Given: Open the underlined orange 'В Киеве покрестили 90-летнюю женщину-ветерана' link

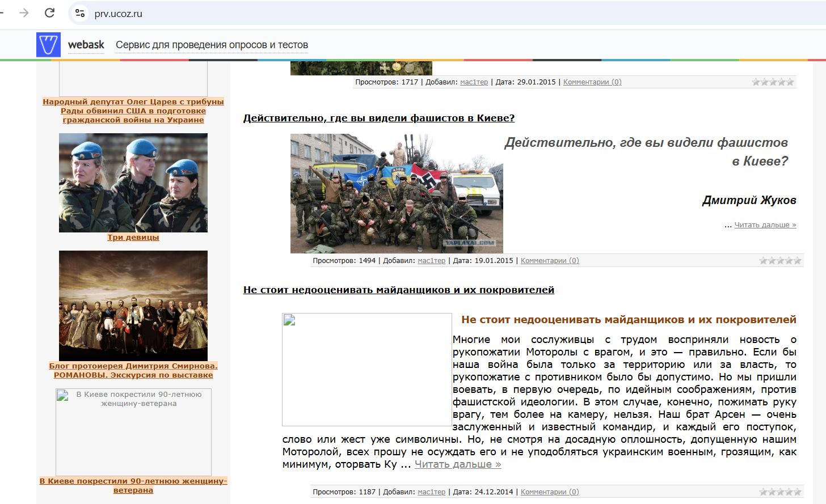Looking at the screenshot, I should pyautogui.click(x=133, y=485).
